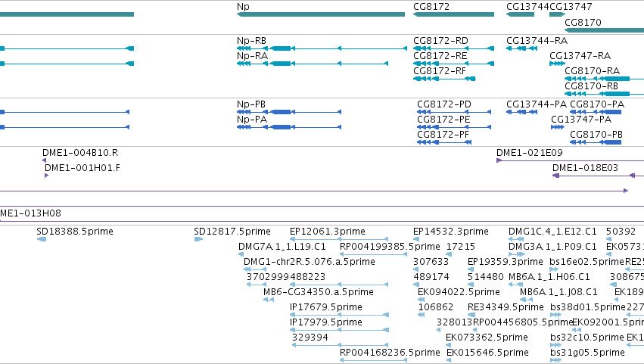Click the bs16e02.5prime EST label
The width and height of the screenshot is (644, 364).
pos(587,262)
